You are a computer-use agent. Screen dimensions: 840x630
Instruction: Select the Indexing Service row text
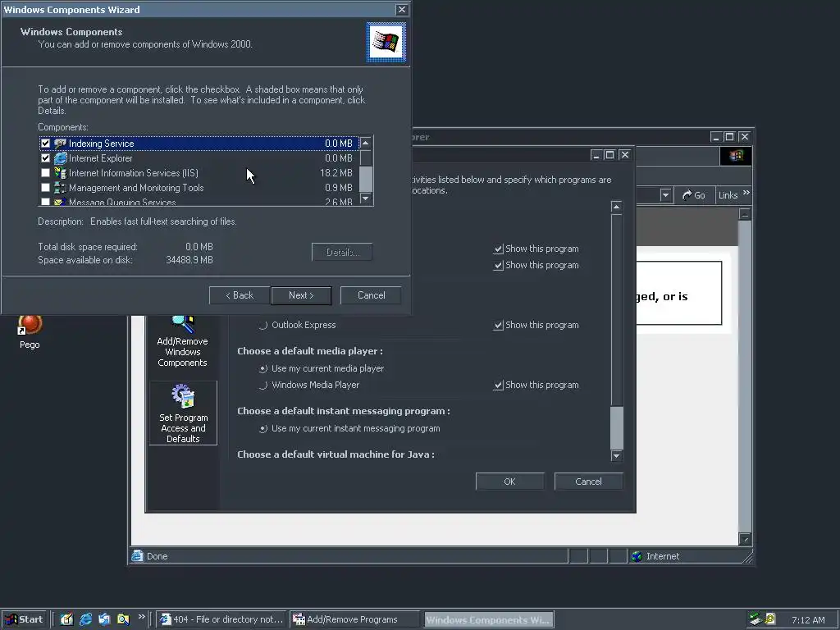tap(101, 143)
